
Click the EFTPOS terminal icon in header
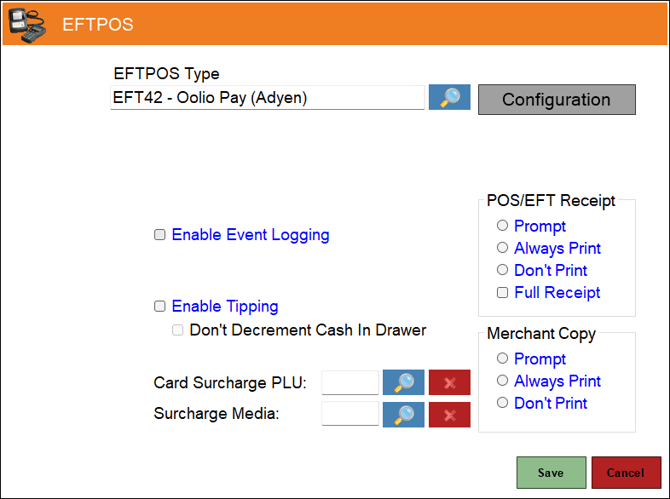click(x=27, y=25)
